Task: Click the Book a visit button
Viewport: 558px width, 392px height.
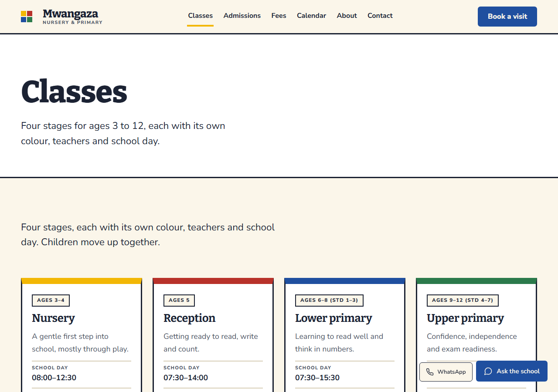Action: pyautogui.click(x=507, y=17)
